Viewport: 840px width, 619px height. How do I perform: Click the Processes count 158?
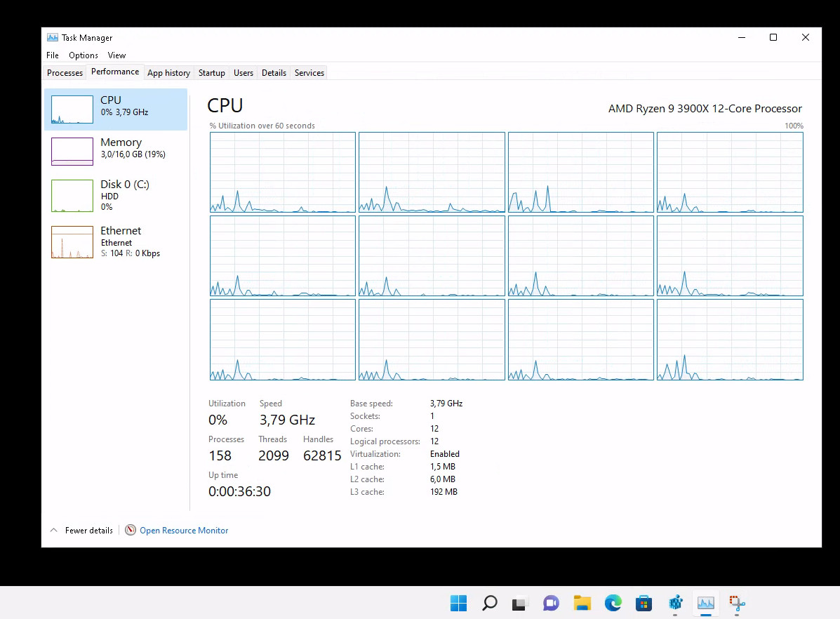[x=220, y=455]
